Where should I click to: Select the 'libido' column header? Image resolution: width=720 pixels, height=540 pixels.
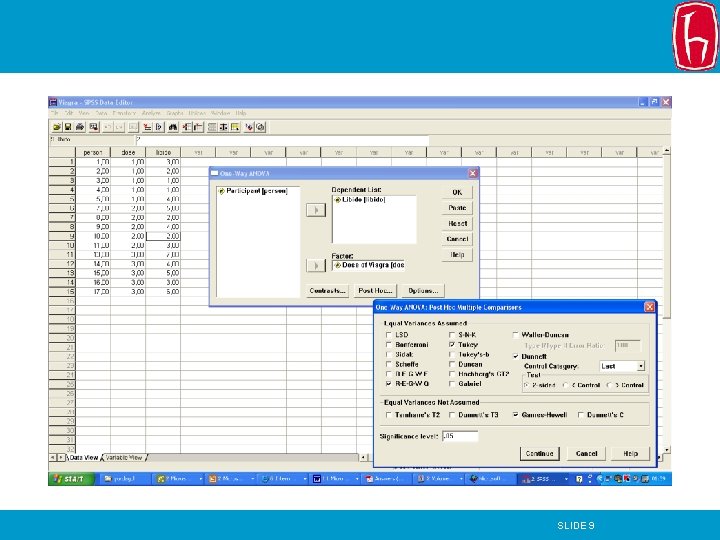[163, 152]
